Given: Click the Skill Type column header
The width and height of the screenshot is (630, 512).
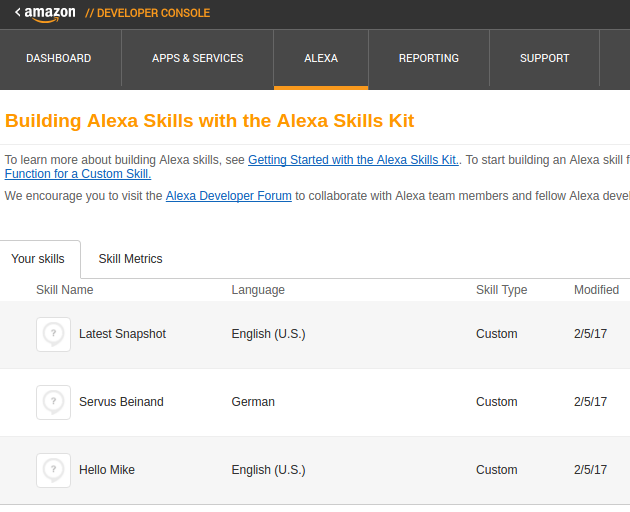Looking at the screenshot, I should coord(501,290).
